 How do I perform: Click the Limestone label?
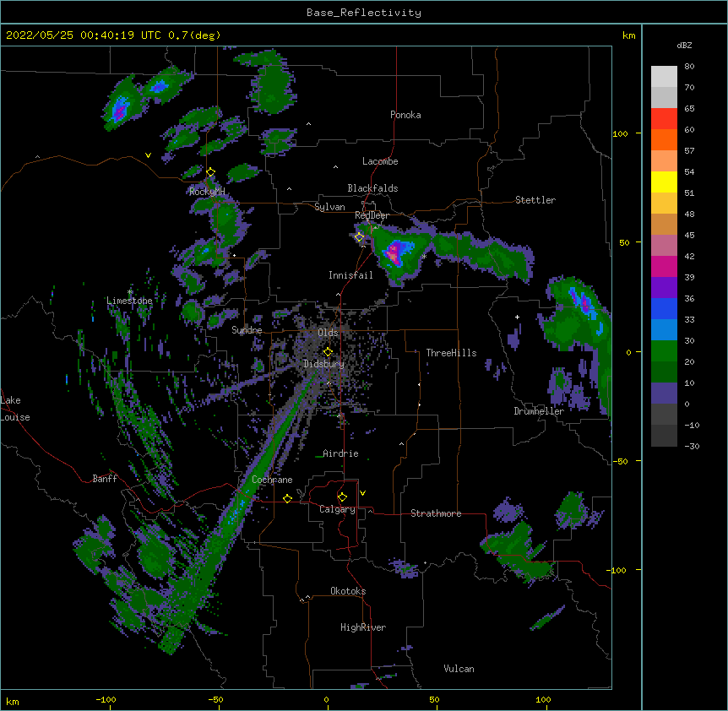tap(129, 301)
